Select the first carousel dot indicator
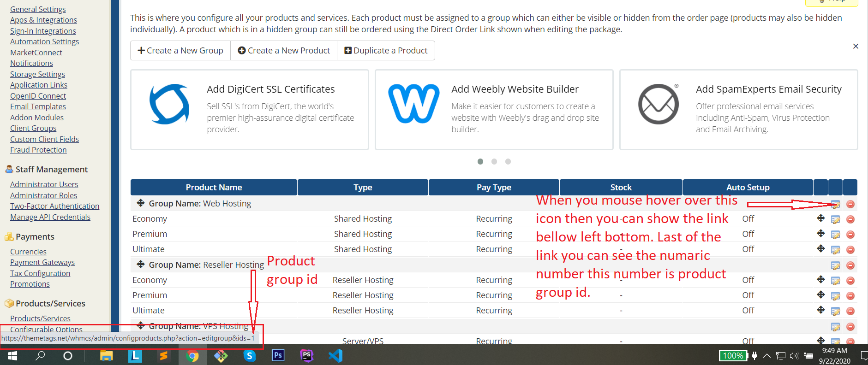 point(480,162)
